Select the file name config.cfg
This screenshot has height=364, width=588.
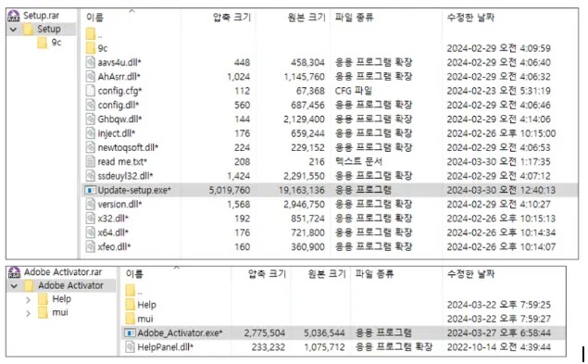[x=119, y=91]
